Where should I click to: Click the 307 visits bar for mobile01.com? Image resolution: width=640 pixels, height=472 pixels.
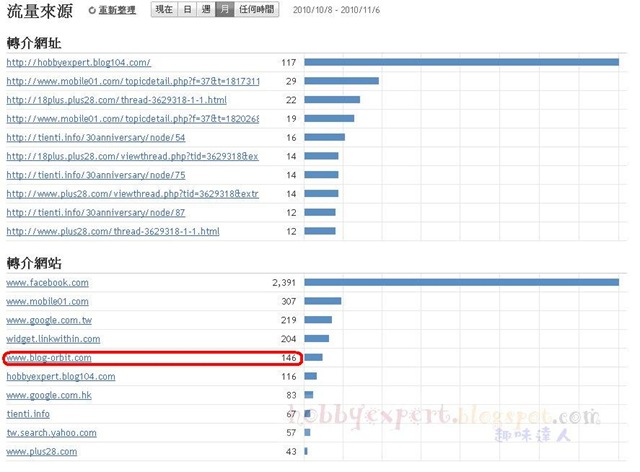tap(323, 301)
